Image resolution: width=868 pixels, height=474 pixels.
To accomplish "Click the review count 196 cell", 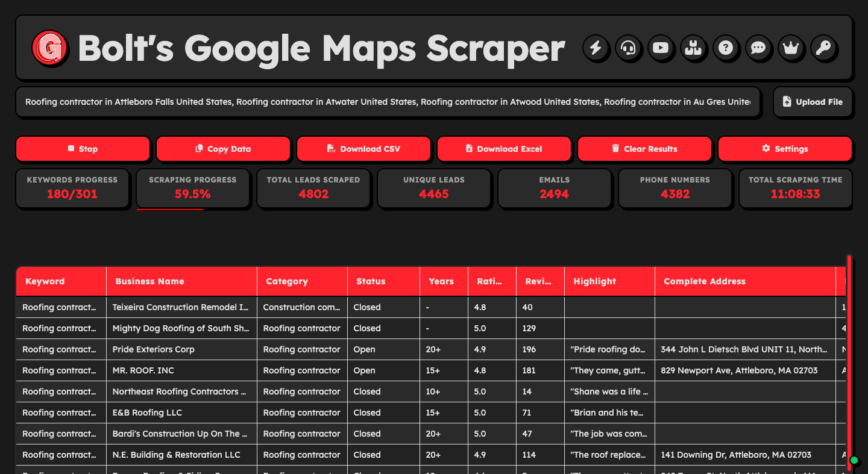I will click(x=541, y=349).
